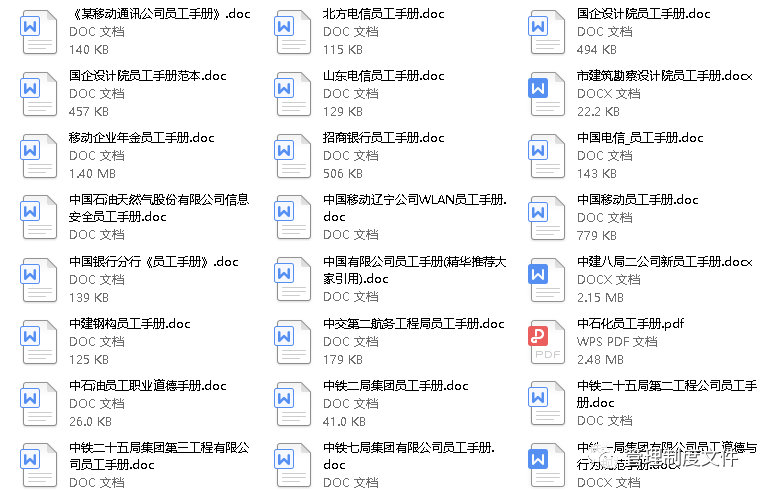
Task: Select file name 中建八局二公司新员工手册.docx
Action: (x=665, y=261)
